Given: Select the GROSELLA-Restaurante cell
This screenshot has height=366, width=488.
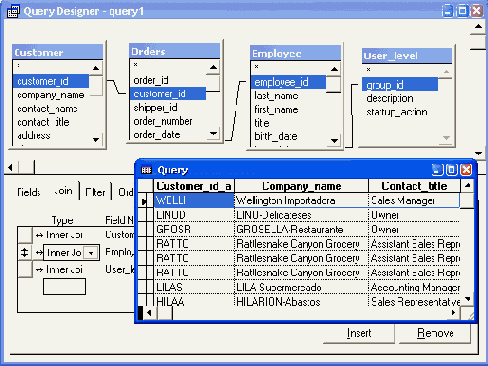Looking at the screenshot, I should click(301, 229).
